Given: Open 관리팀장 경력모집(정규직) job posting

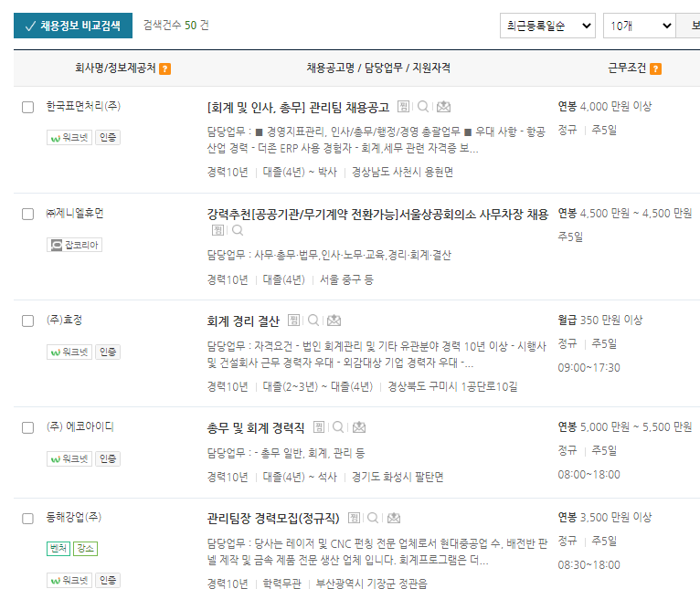Looking at the screenshot, I should coord(273,519).
